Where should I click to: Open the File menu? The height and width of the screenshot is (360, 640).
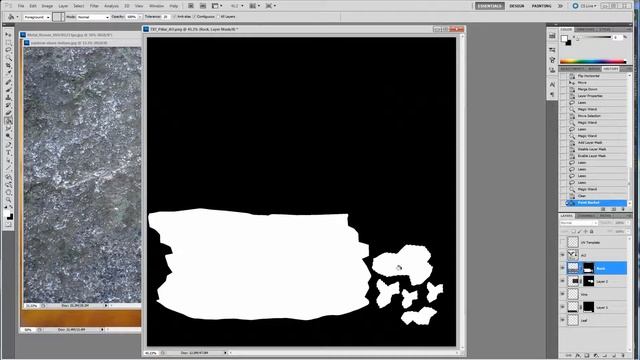pos(21,6)
